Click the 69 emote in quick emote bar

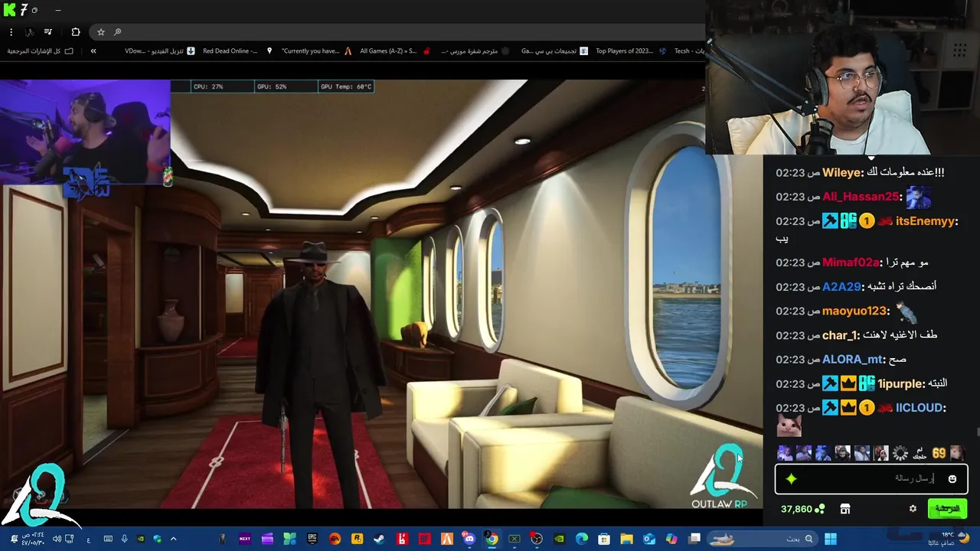(x=939, y=454)
